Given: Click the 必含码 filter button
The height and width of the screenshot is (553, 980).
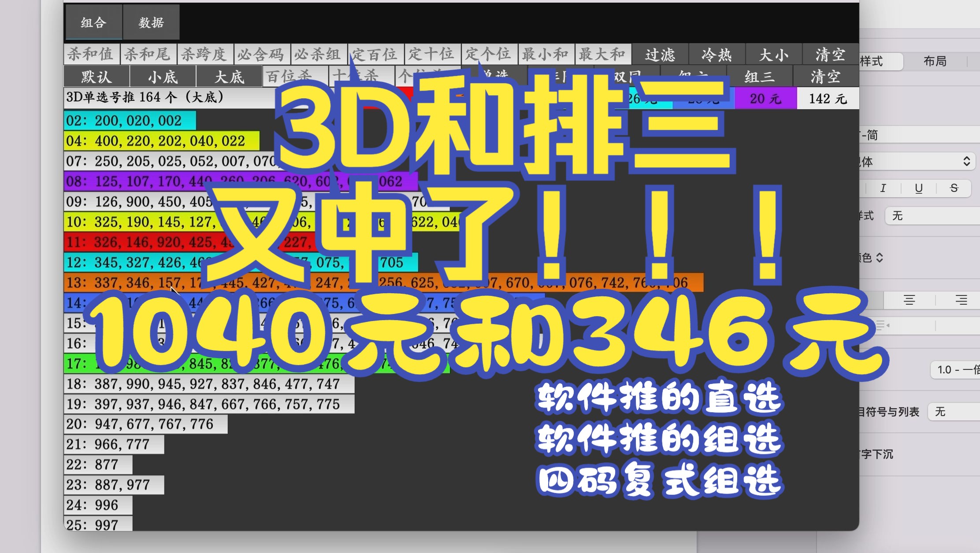Looking at the screenshot, I should (262, 55).
